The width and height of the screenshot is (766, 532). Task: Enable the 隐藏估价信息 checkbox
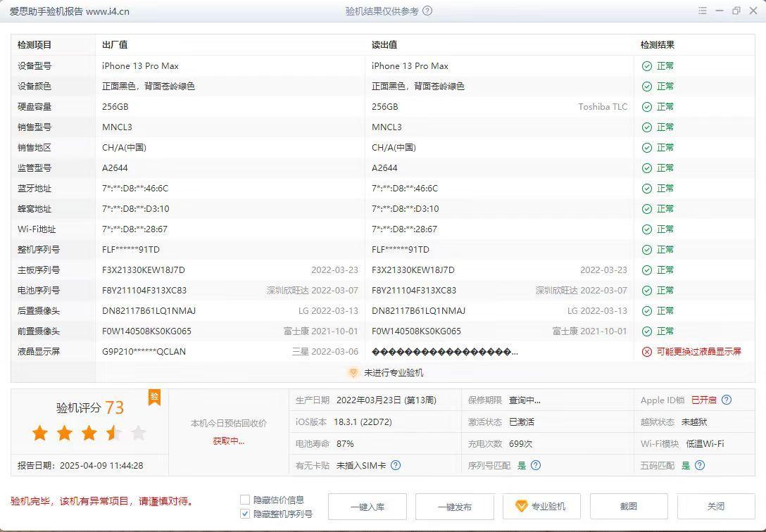(245, 500)
